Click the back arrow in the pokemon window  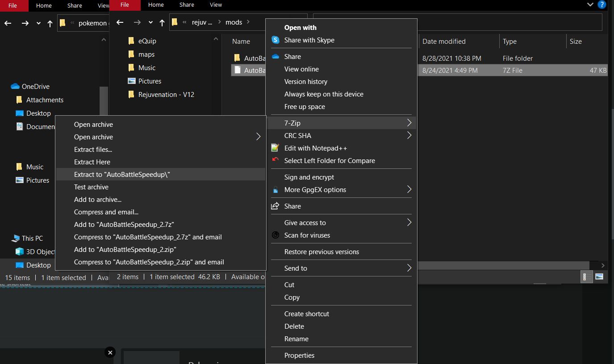click(8, 23)
